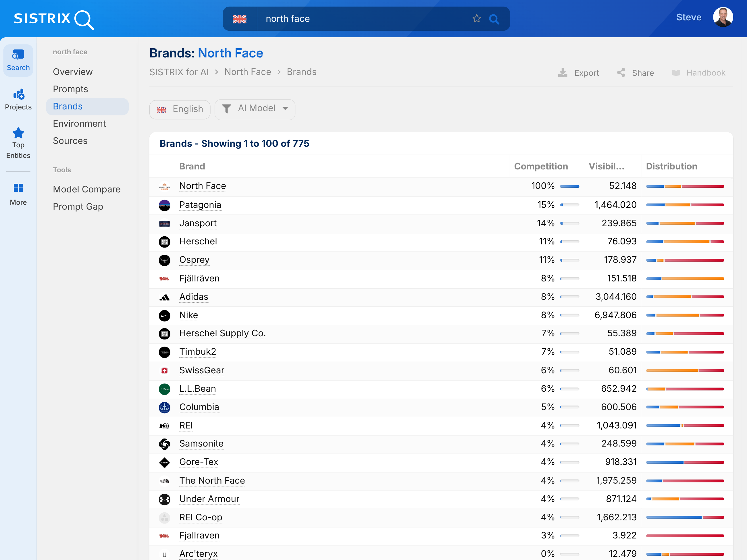Click North Face breadcrumb link
This screenshot has height=560, width=747.
pos(248,72)
